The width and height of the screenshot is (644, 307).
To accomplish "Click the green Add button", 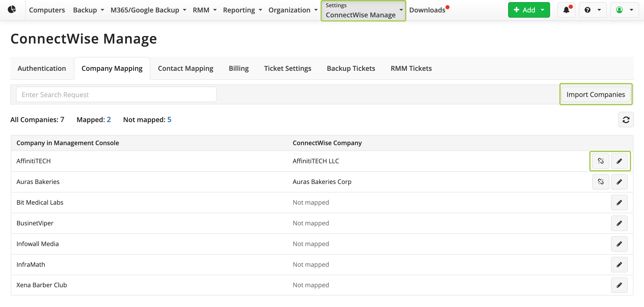I will [x=529, y=10].
